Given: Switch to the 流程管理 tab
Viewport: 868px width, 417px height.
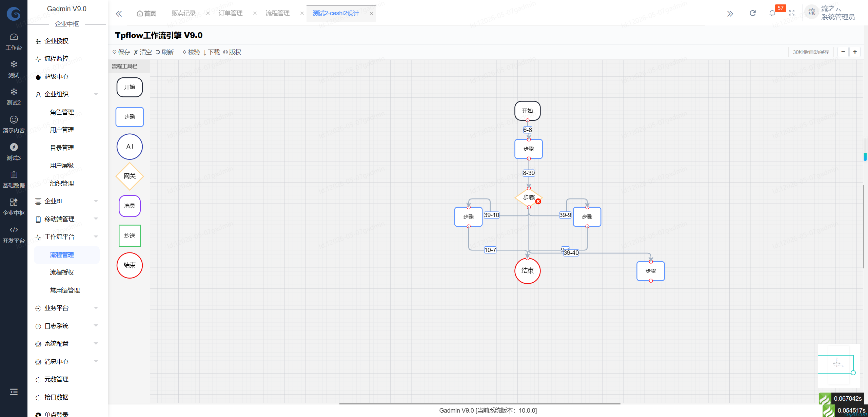Looking at the screenshot, I should 278,13.
